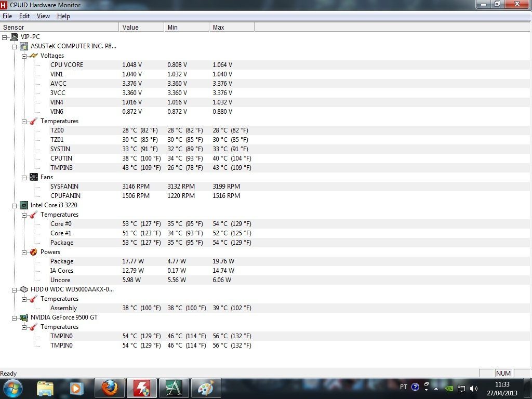The height and width of the screenshot is (399, 532).
Task: Click the hard drive icon for HDD 0
Action: click(24, 289)
